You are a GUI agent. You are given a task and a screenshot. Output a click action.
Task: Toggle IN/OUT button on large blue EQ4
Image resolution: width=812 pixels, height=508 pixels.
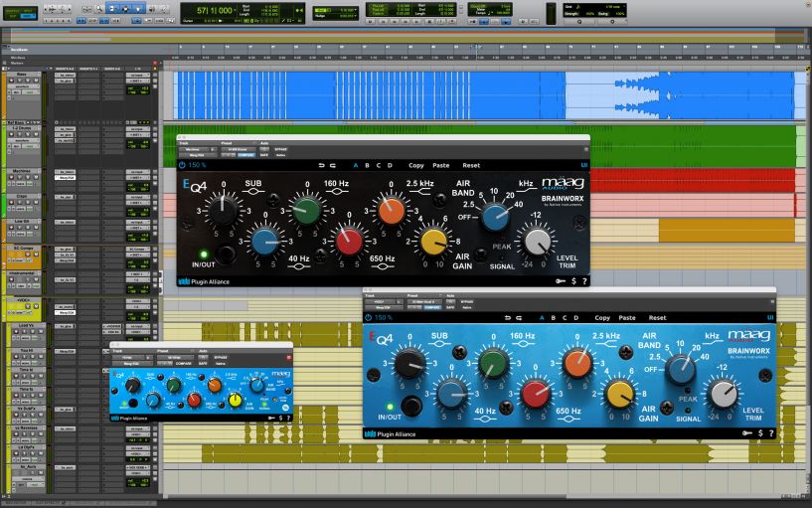[x=411, y=407]
